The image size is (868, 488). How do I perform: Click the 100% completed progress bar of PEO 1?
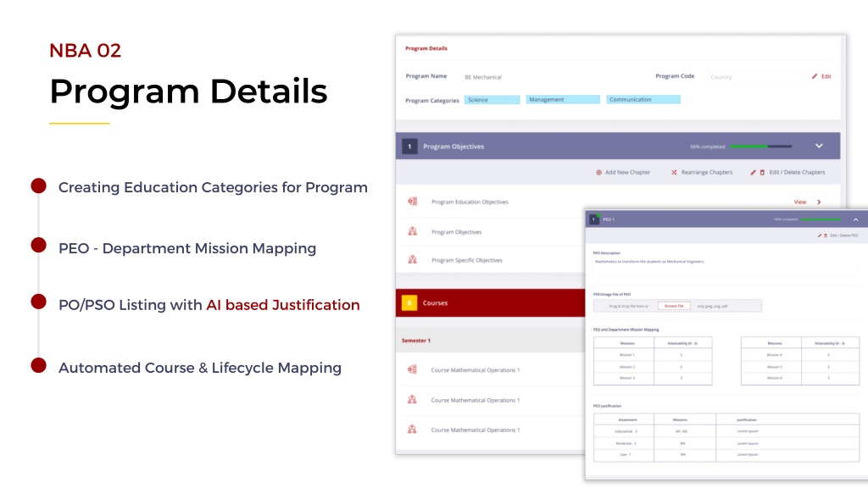(x=821, y=219)
